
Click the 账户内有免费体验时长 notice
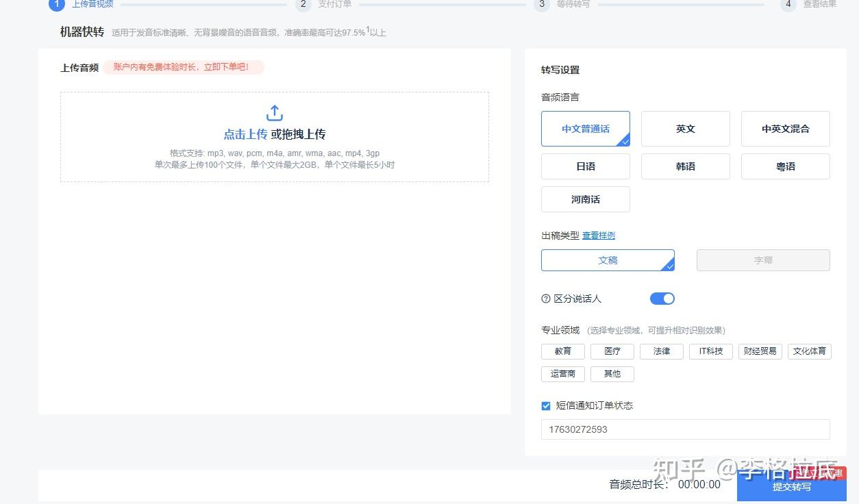[184, 67]
